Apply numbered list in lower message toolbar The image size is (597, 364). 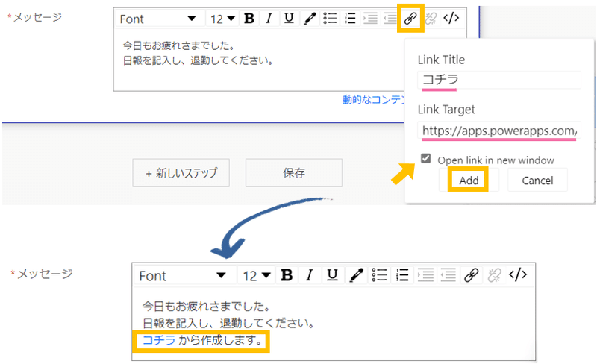click(x=402, y=275)
